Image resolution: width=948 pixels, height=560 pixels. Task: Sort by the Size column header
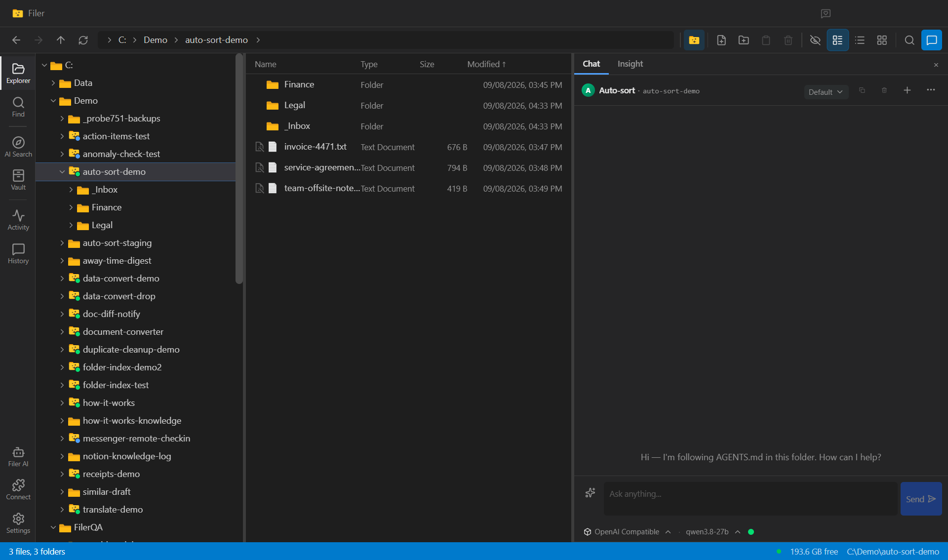[427, 64]
